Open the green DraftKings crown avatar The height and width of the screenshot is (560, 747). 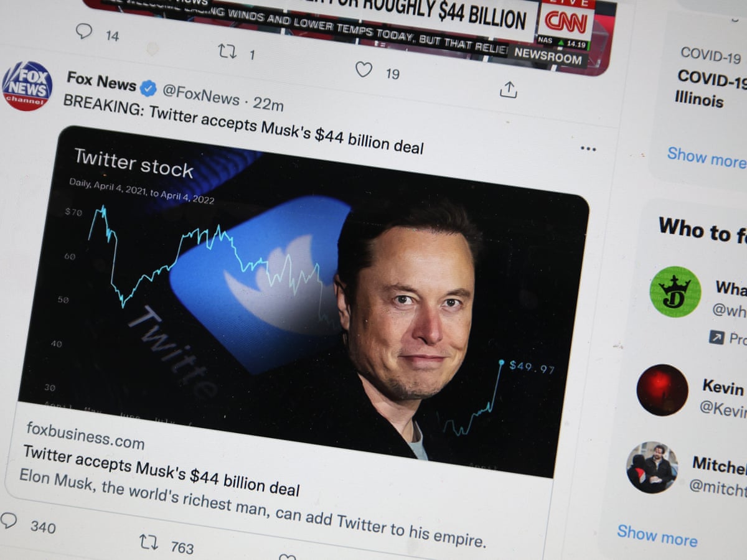[675, 292]
